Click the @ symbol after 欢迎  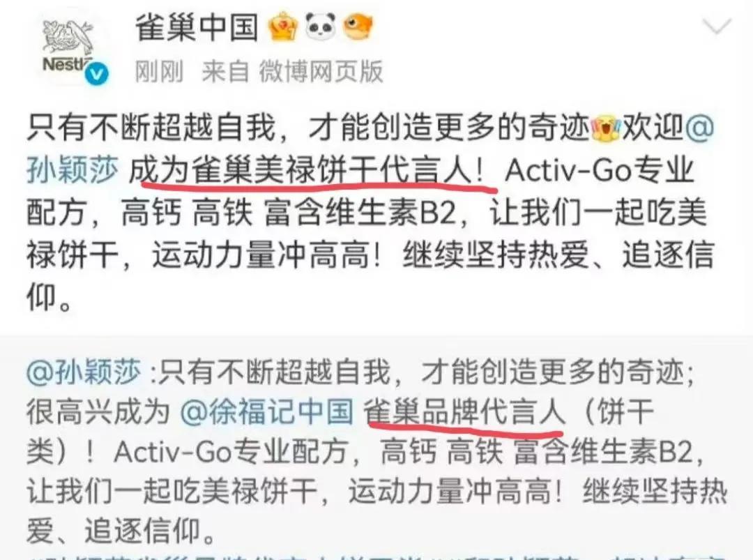coord(700,128)
